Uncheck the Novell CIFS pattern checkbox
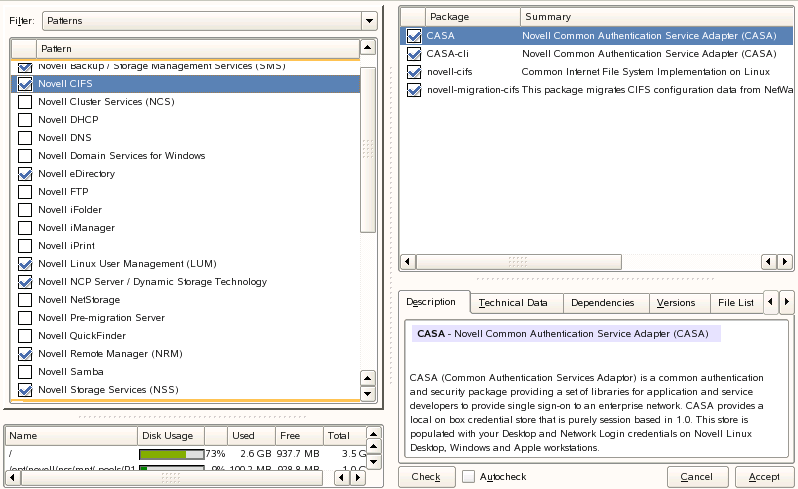 pyautogui.click(x=25, y=84)
